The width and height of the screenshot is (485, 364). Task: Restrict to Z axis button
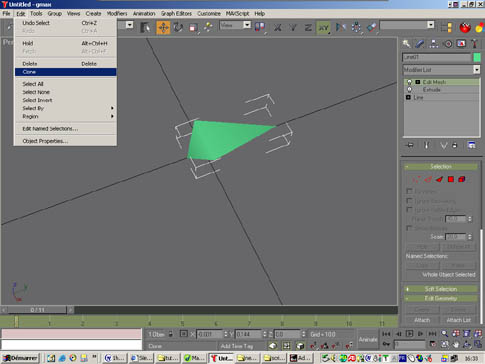tap(308, 27)
